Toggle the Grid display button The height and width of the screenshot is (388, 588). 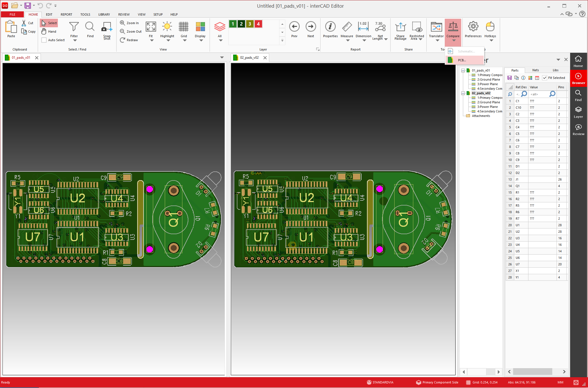coord(184,27)
